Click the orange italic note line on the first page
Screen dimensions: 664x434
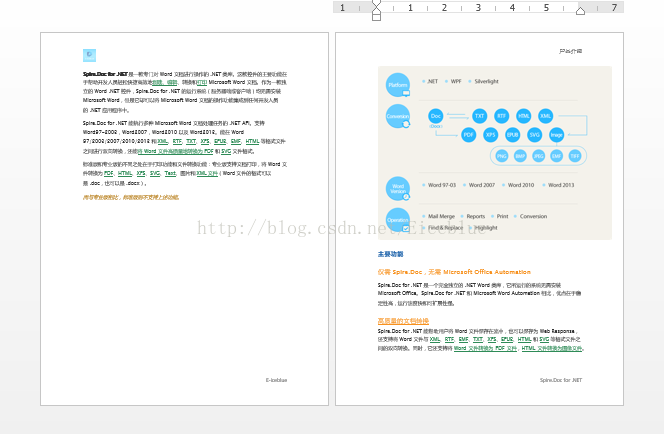click(x=131, y=197)
